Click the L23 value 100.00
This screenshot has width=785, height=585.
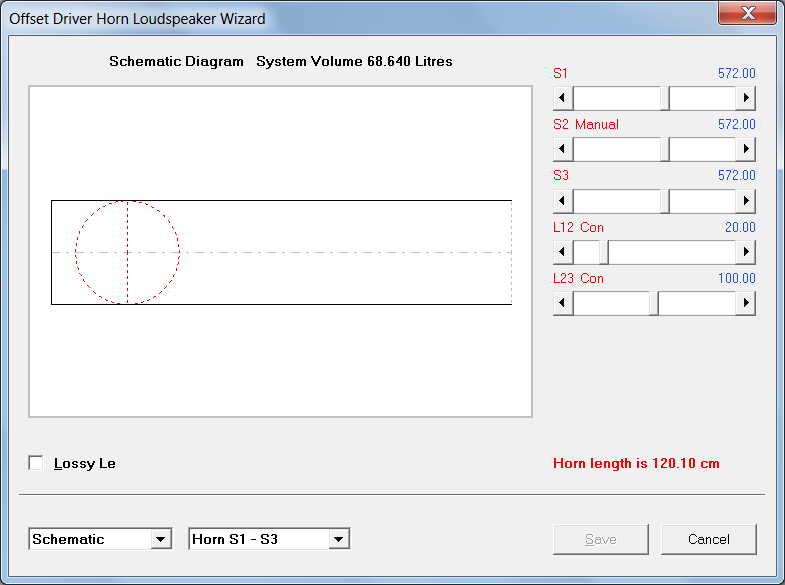[736, 278]
